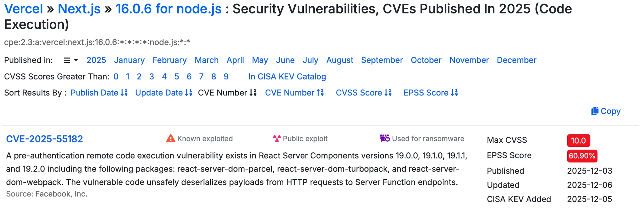Click the red 10.0 Max CVSS badge
The width and height of the screenshot is (644, 213).
pyautogui.click(x=578, y=140)
